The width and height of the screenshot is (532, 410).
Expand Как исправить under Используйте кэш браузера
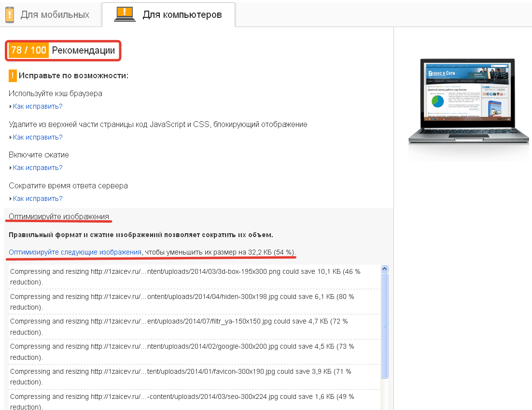[x=38, y=106]
